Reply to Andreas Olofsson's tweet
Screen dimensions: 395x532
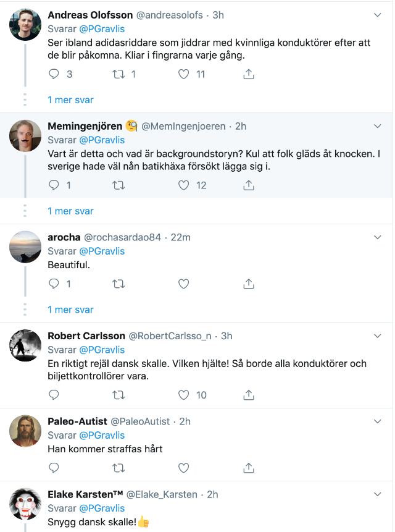54,74
